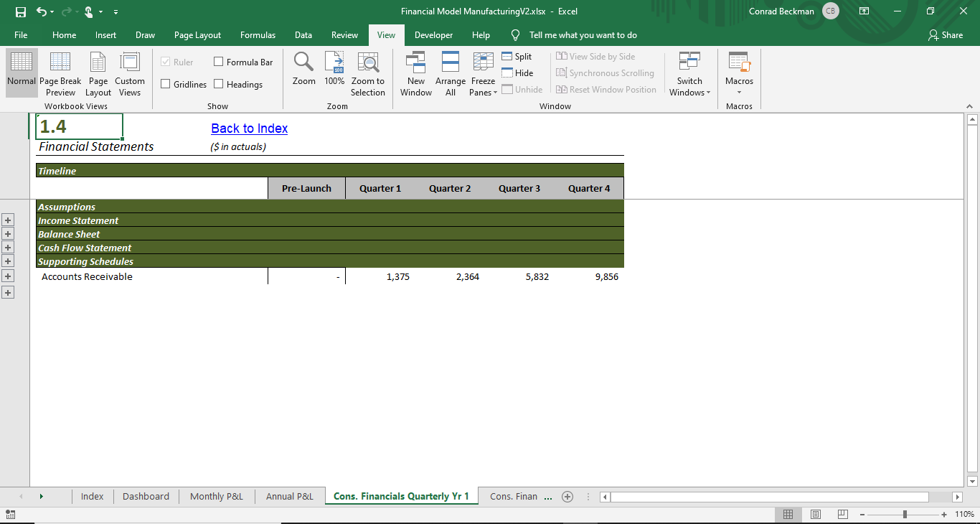Collapse the ribbon with the chevron
The width and height of the screenshot is (980, 524).
(x=970, y=106)
